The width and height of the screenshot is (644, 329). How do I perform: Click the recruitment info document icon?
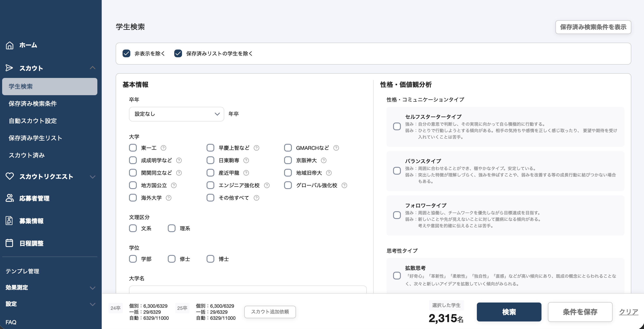pos(9,221)
